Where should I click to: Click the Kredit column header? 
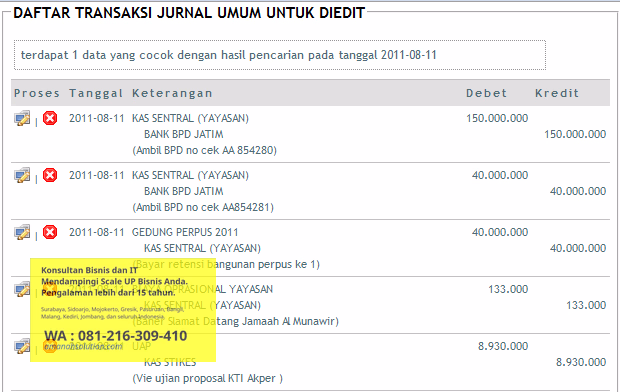(x=557, y=93)
